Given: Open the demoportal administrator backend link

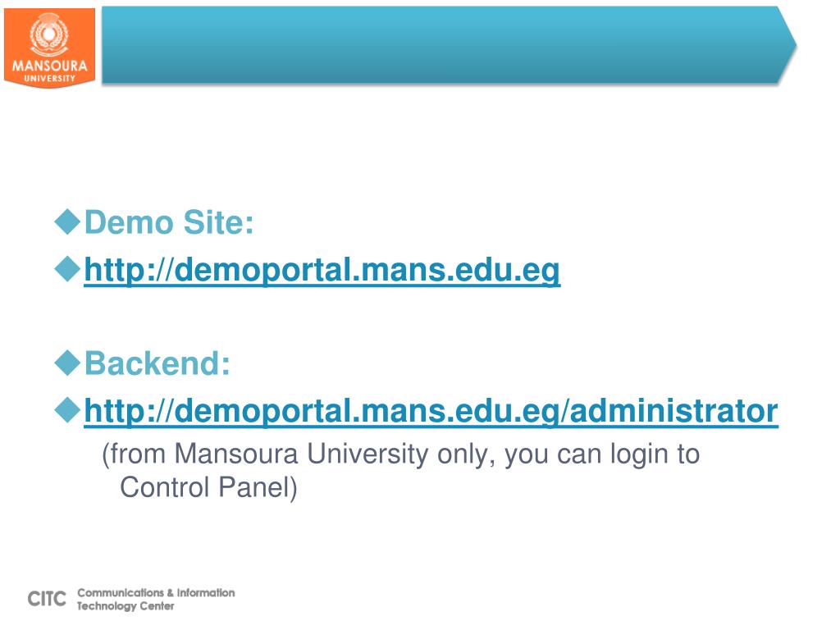Looking at the screenshot, I should point(431,412).
